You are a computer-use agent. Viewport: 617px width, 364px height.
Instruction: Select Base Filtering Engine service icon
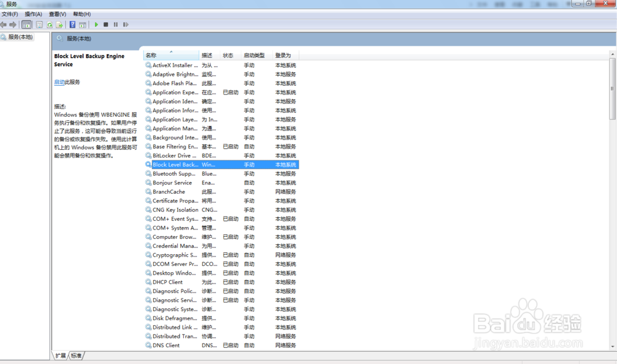tap(148, 146)
